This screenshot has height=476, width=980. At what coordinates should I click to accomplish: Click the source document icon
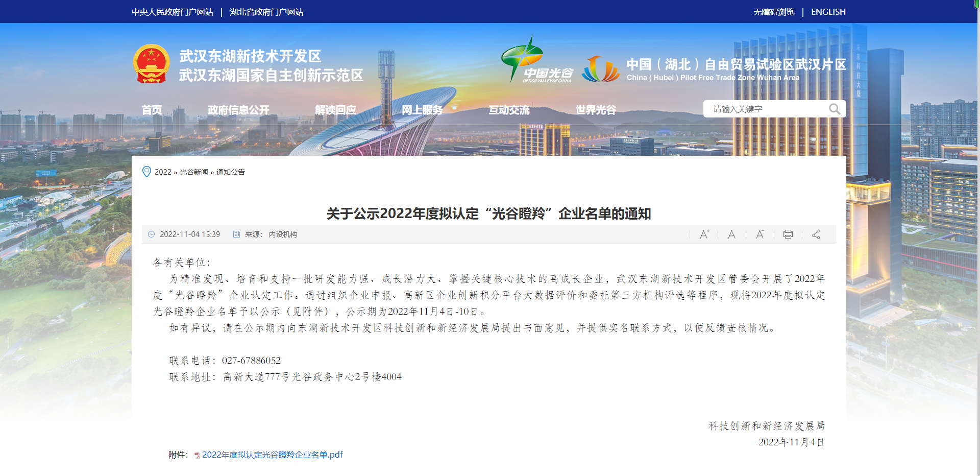[236, 234]
